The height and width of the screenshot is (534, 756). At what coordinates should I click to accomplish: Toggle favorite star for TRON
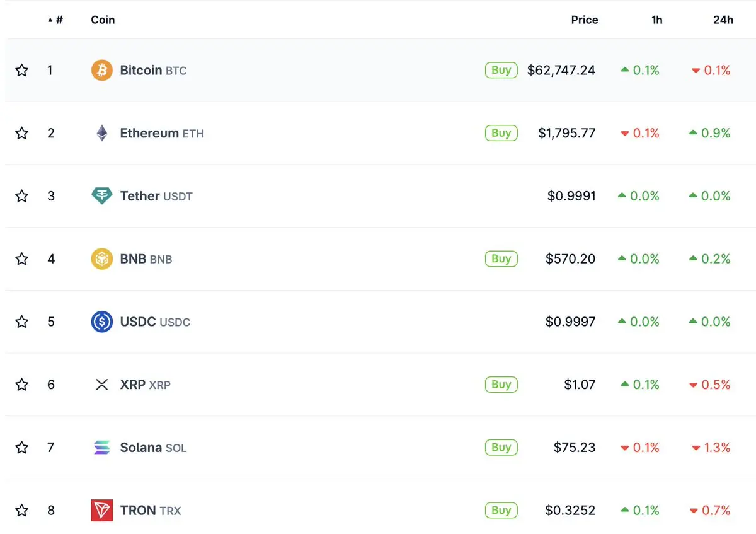point(22,510)
